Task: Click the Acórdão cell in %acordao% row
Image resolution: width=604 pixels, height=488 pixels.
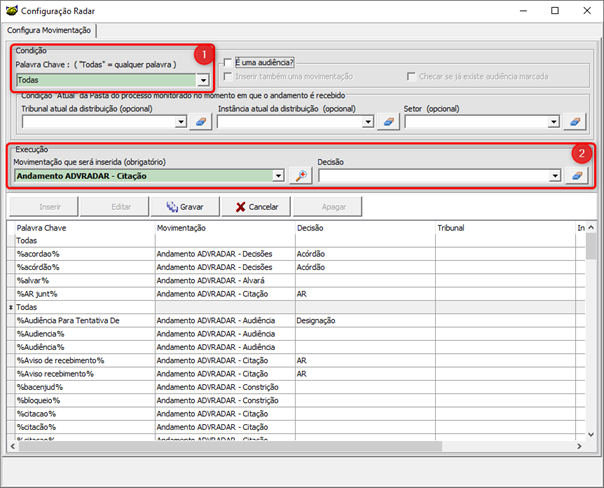Action: [x=365, y=254]
